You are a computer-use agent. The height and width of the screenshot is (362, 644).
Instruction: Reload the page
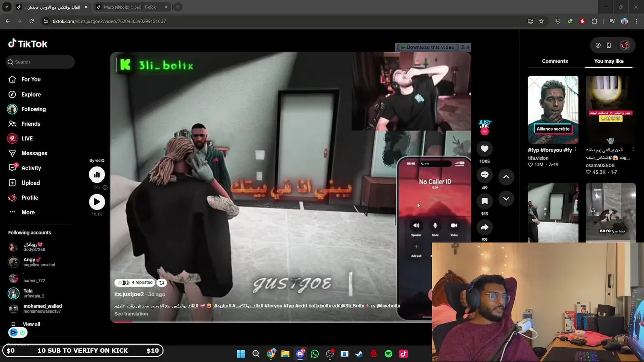pos(31,21)
